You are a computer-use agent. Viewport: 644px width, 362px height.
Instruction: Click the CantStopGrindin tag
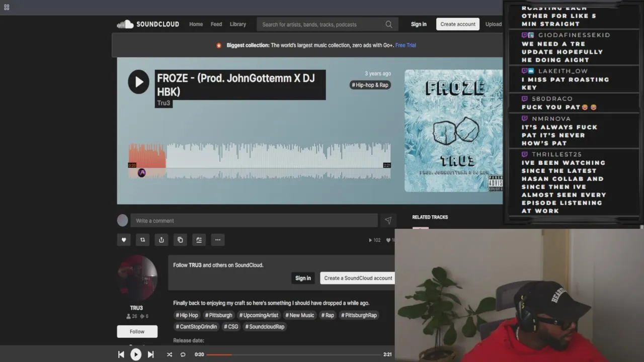click(x=196, y=327)
